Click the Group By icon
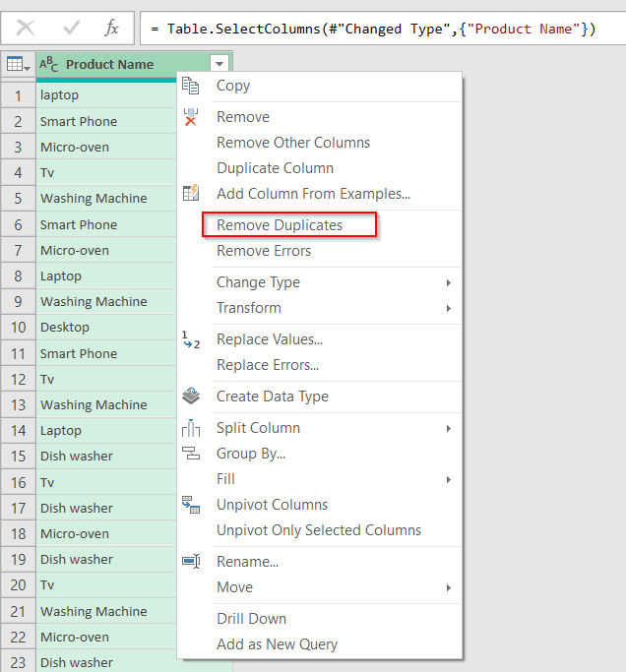Screen dimensions: 626x672 pos(191,453)
